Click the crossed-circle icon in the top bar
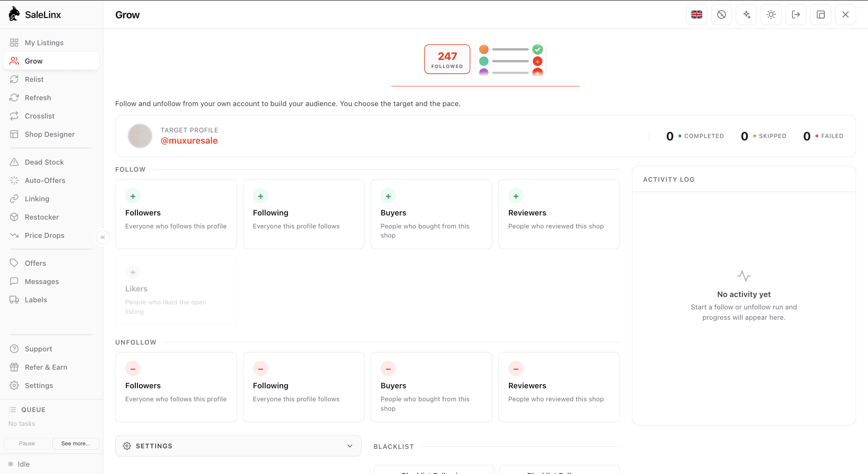The image size is (868, 474). coord(722,14)
